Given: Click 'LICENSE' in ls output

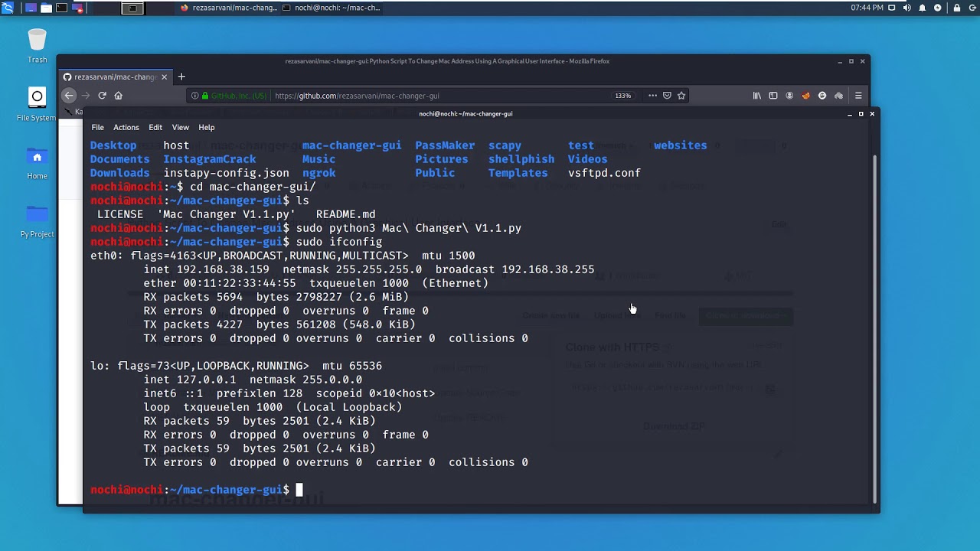Looking at the screenshot, I should pos(119,214).
